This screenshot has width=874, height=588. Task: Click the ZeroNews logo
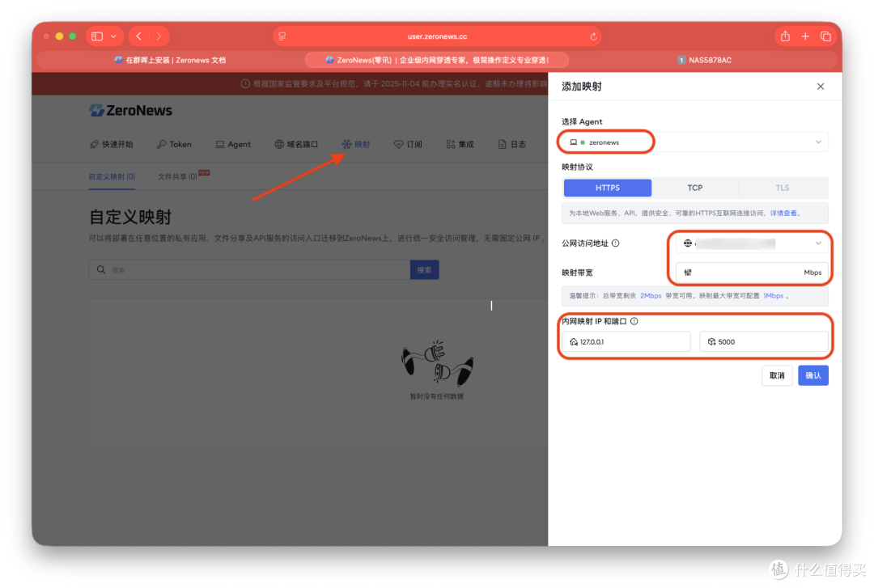coord(130,110)
